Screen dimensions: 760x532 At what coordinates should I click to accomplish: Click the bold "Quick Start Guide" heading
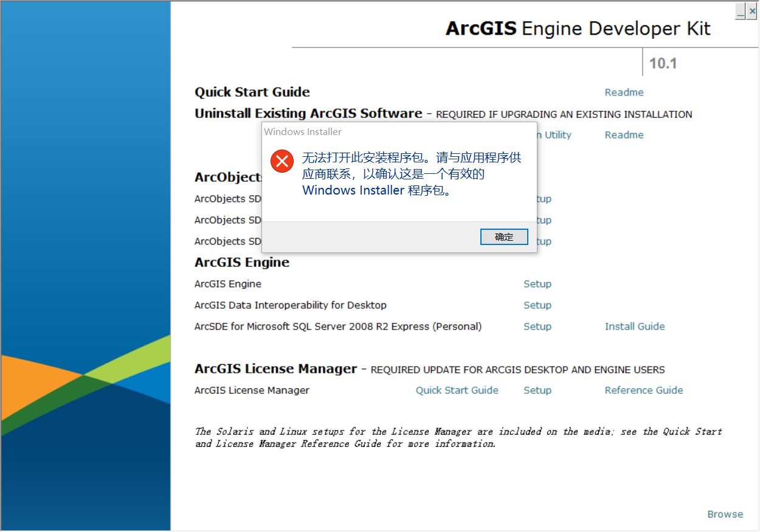[252, 92]
